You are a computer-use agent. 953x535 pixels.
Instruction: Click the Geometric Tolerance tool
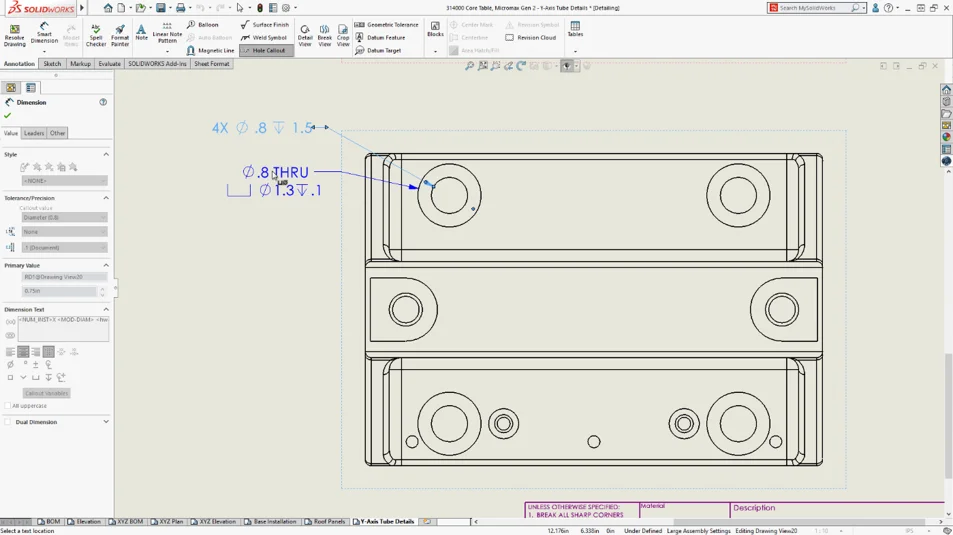[387, 25]
